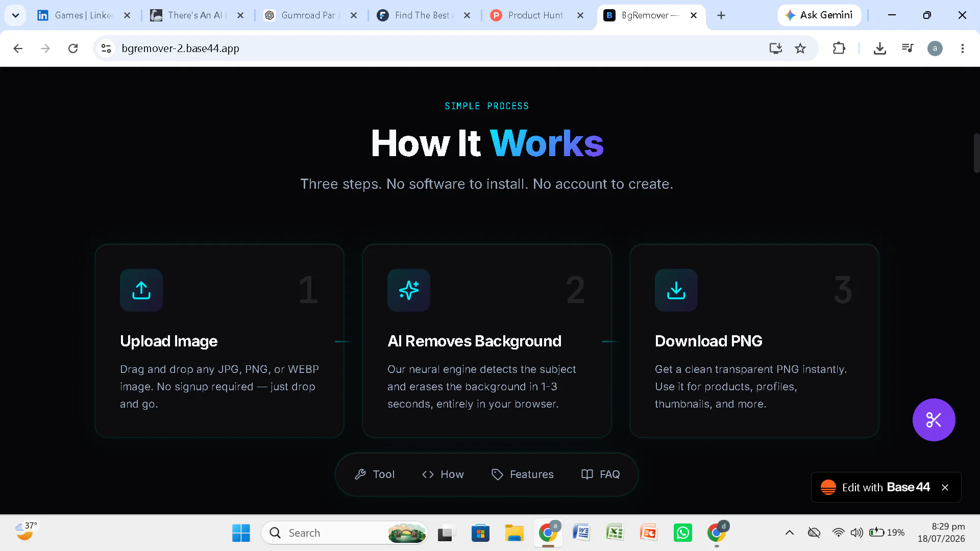Open WhatsApp from the taskbar
This screenshot has height=551, width=980.
(683, 533)
